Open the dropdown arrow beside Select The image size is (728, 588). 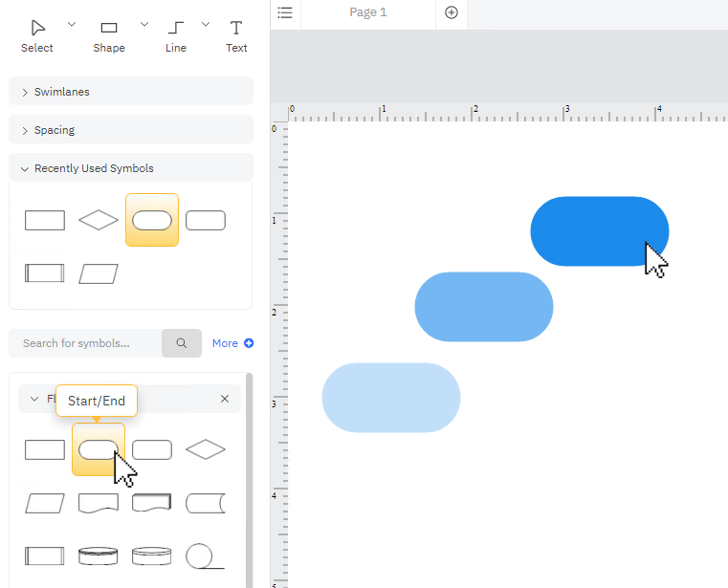(x=72, y=23)
